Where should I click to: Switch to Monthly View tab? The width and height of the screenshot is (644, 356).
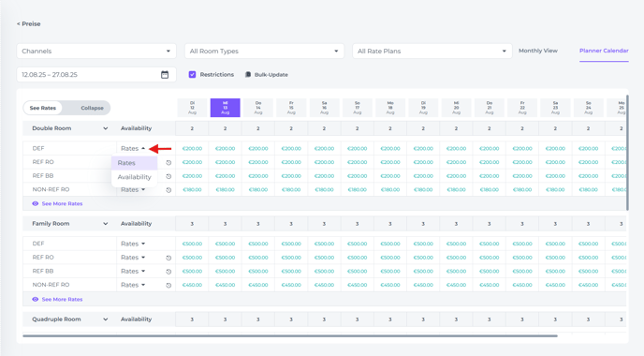pos(538,51)
